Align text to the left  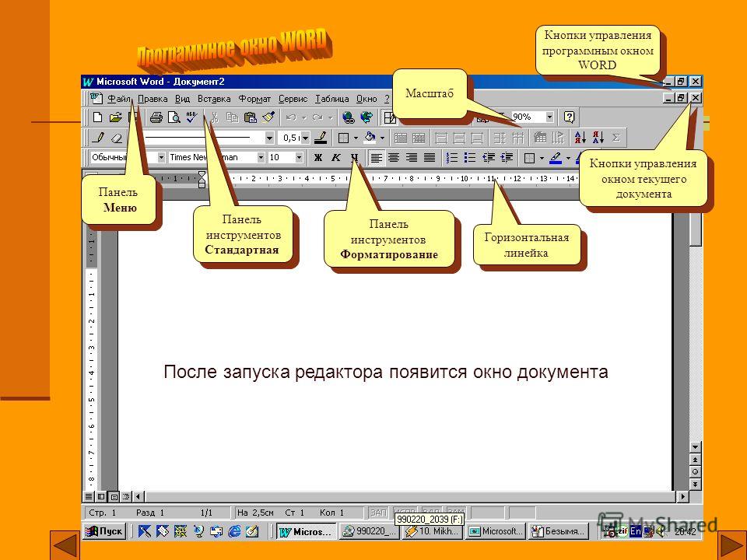(x=377, y=158)
